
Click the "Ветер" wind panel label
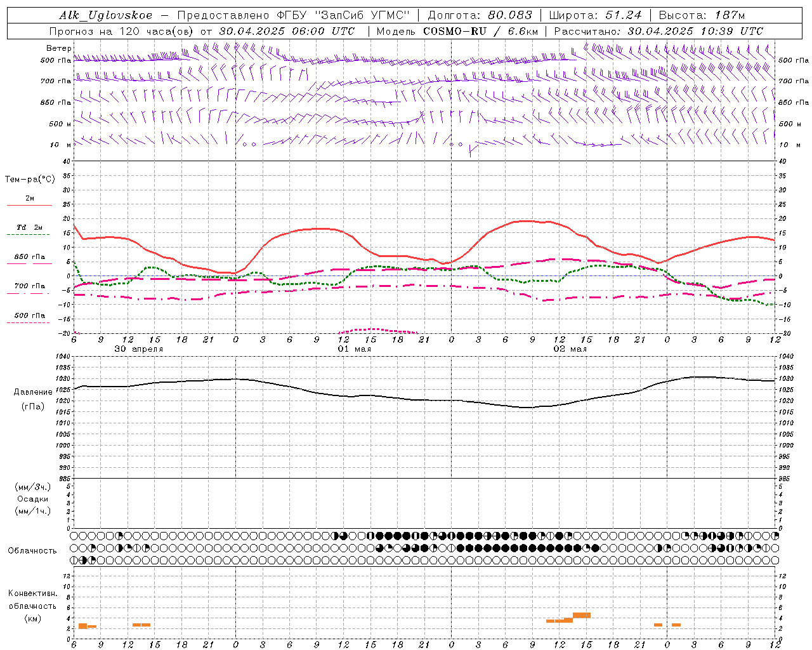pyautogui.click(x=59, y=48)
